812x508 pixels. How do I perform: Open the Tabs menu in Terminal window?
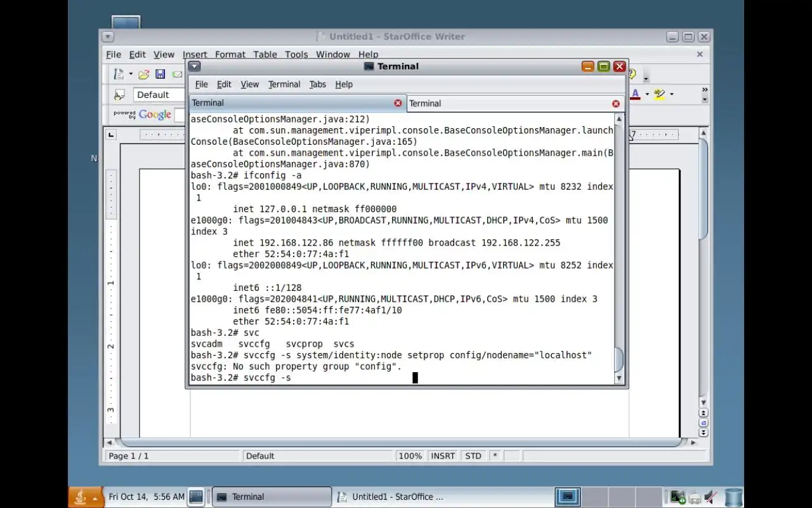(x=318, y=84)
